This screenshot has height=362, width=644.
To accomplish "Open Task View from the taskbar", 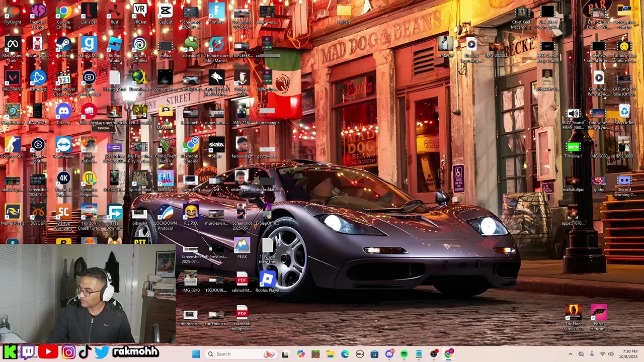I will tap(285, 354).
